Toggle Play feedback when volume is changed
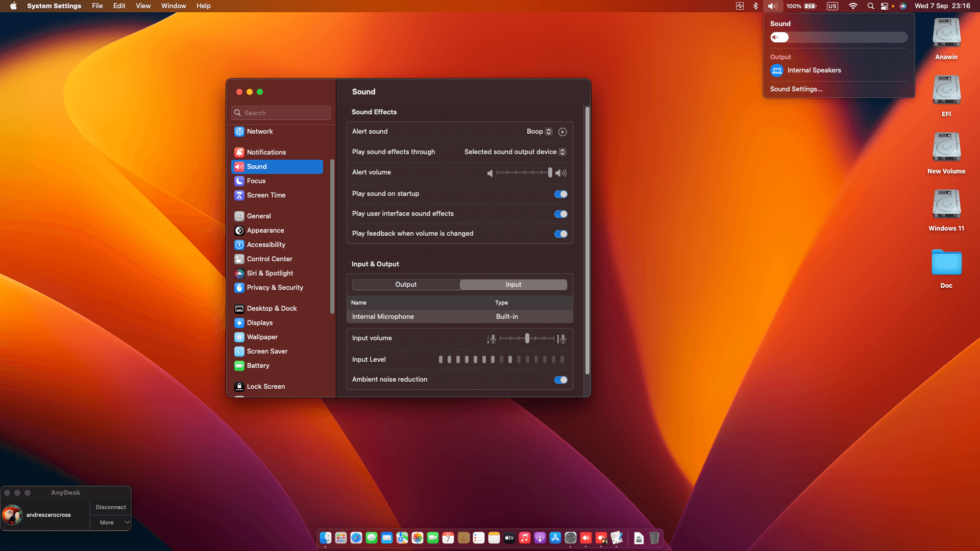 click(x=560, y=234)
